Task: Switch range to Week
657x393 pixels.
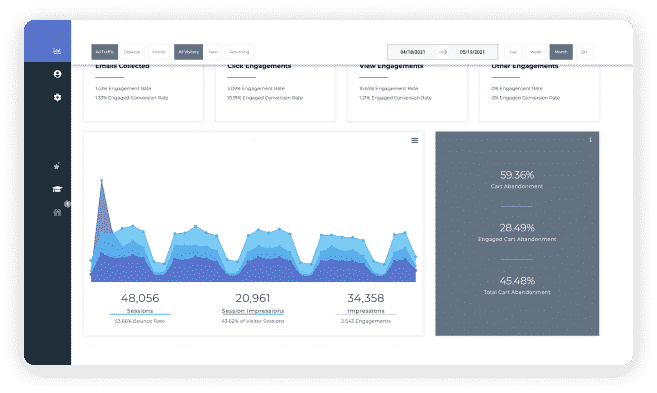Action: 535,52
